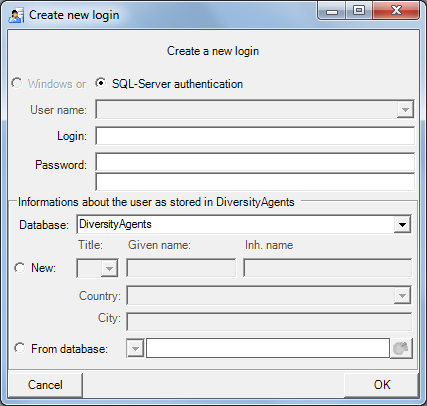Click the From database text box
Image resolution: width=427 pixels, height=406 pixels.
pos(268,349)
